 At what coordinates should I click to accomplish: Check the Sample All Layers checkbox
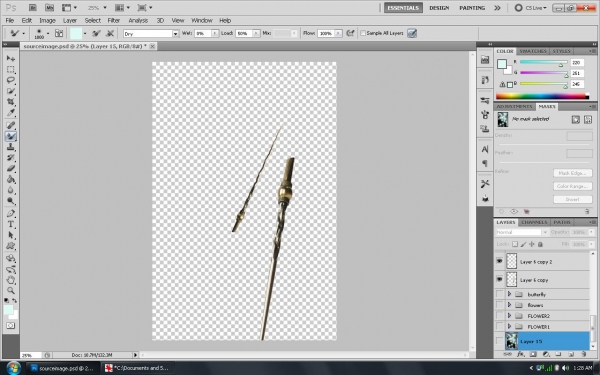point(363,33)
